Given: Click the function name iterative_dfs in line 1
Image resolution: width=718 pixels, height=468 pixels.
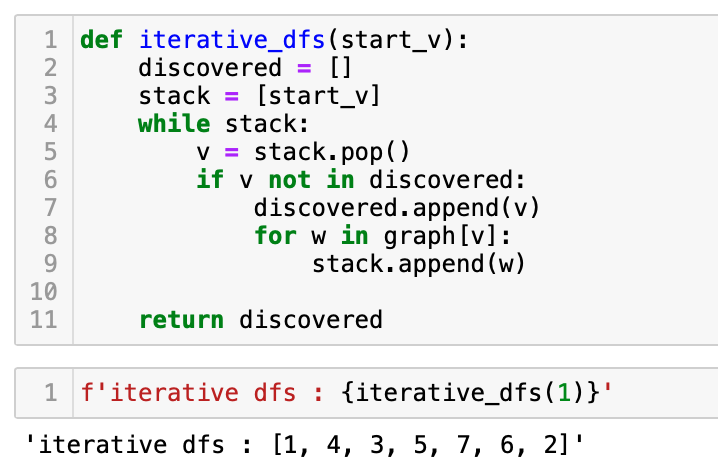Looking at the screenshot, I should click(232, 40).
